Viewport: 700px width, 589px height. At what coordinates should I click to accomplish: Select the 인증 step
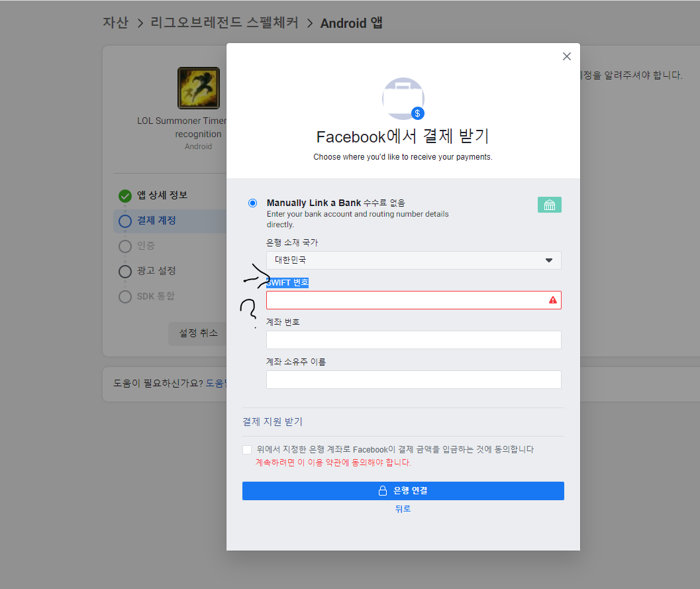(146, 246)
